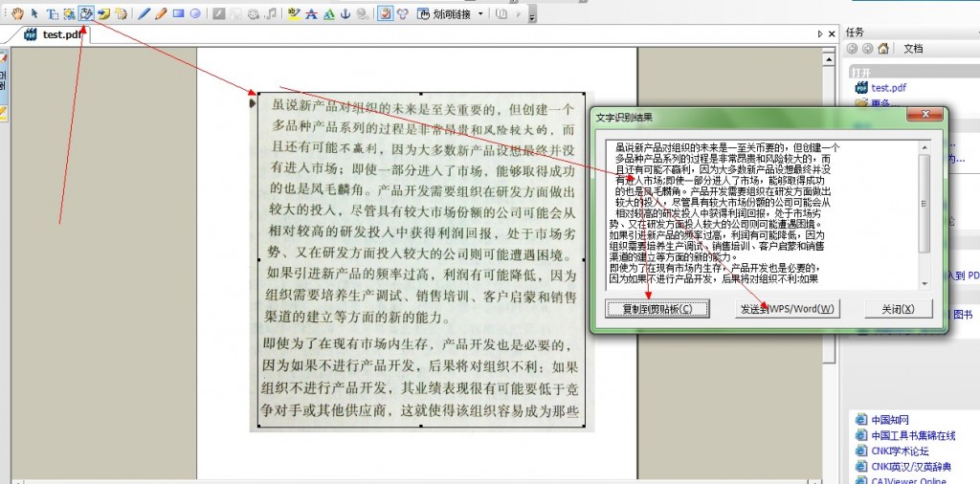Click the document scroll up arrow
The height and width of the screenshot is (484, 980).
point(829,59)
